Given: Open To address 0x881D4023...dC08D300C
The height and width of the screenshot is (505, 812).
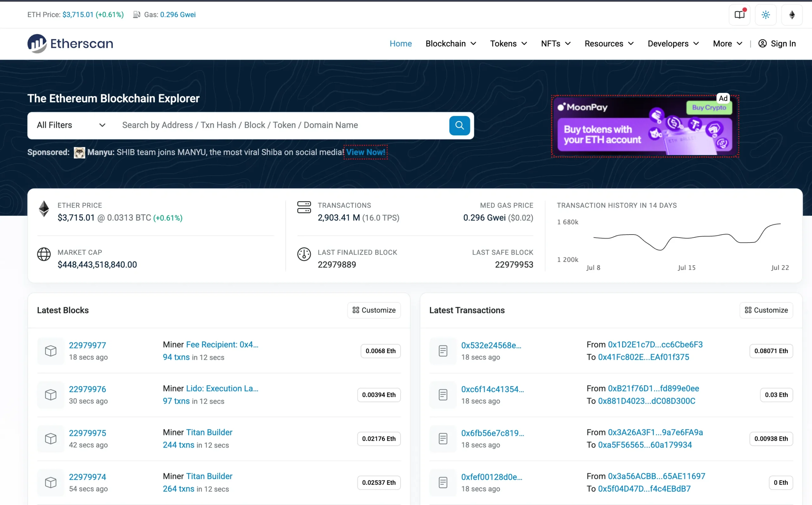Looking at the screenshot, I should click(646, 401).
